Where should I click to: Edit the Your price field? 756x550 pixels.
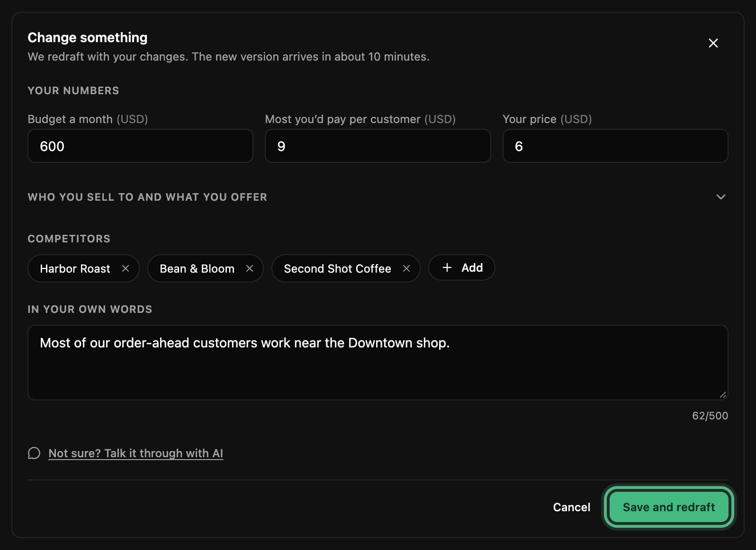click(x=615, y=146)
